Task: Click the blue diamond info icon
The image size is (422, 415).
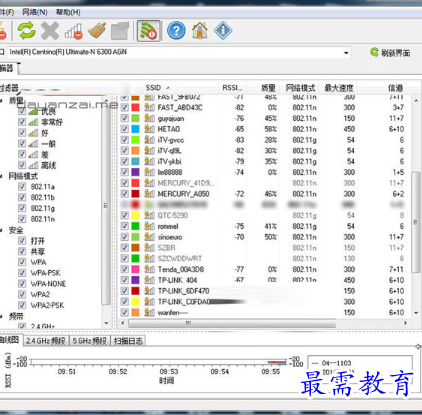Action: pos(223,31)
